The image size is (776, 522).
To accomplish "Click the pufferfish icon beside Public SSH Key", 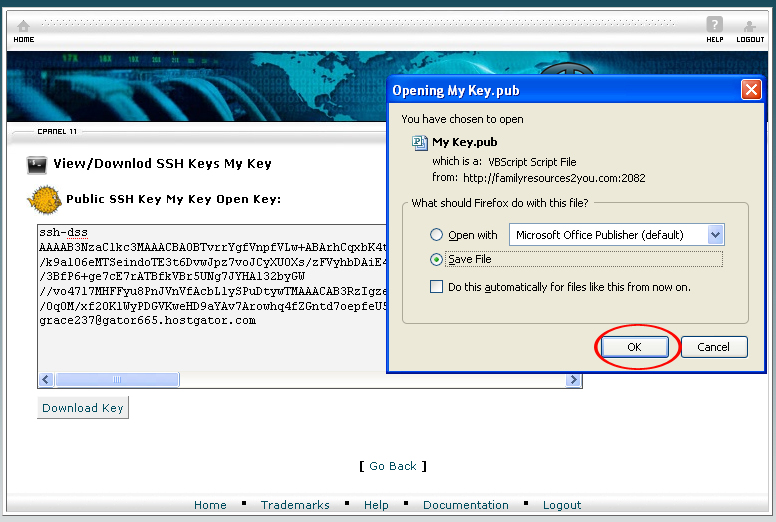I will click(45, 199).
